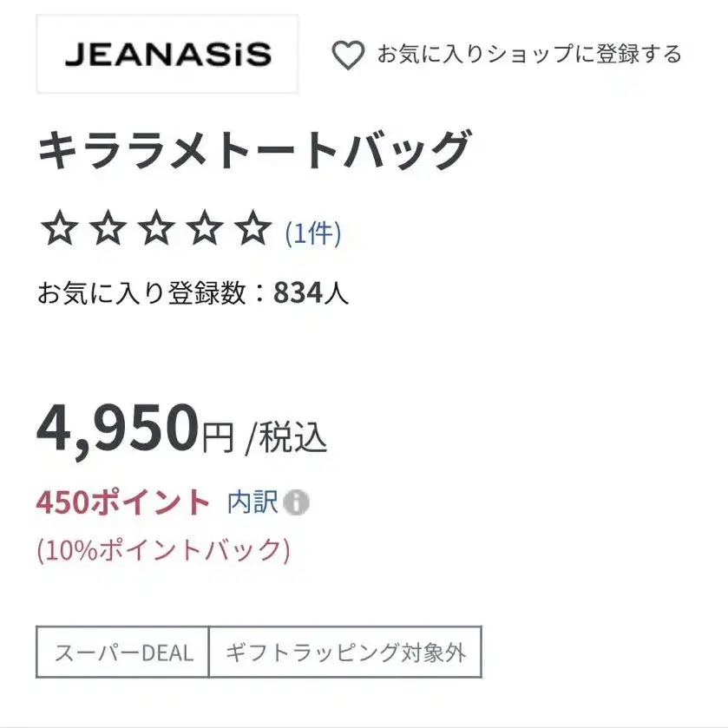Viewport: 728px width, 728px height.
Task: Click the info icon beside 内訳
Action: click(x=296, y=502)
